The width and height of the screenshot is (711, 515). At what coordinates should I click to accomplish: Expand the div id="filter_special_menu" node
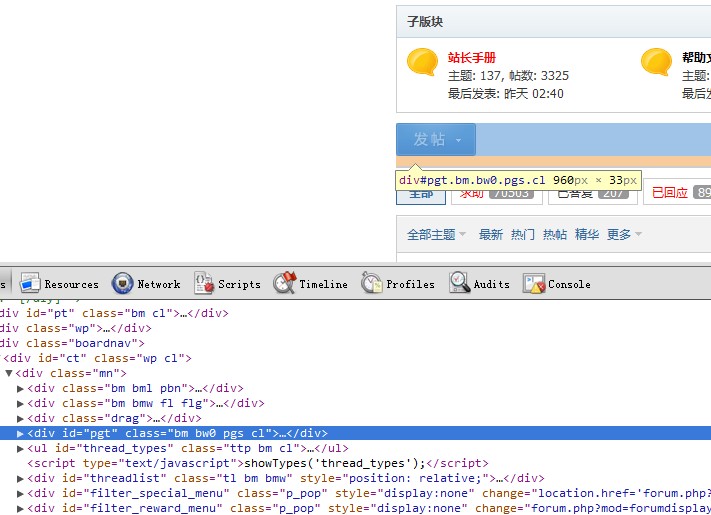[x=20, y=493]
